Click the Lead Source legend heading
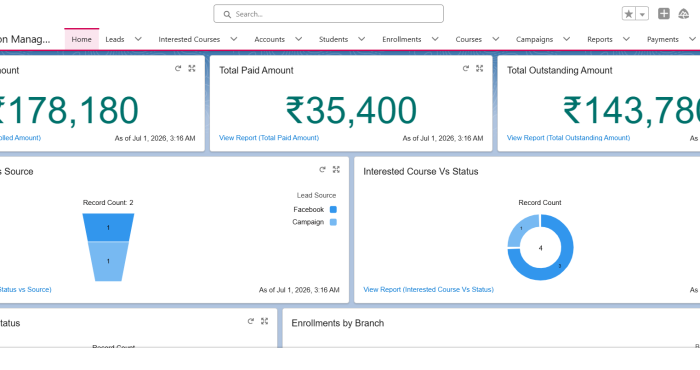The height and width of the screenshot is (370, 700). [x=317, y=195]
